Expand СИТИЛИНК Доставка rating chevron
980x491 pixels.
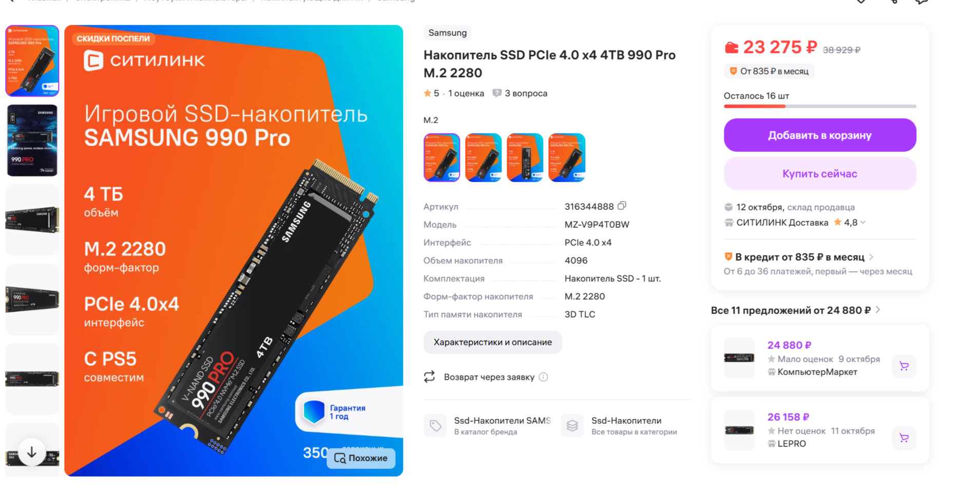click(x=863, y=223)
